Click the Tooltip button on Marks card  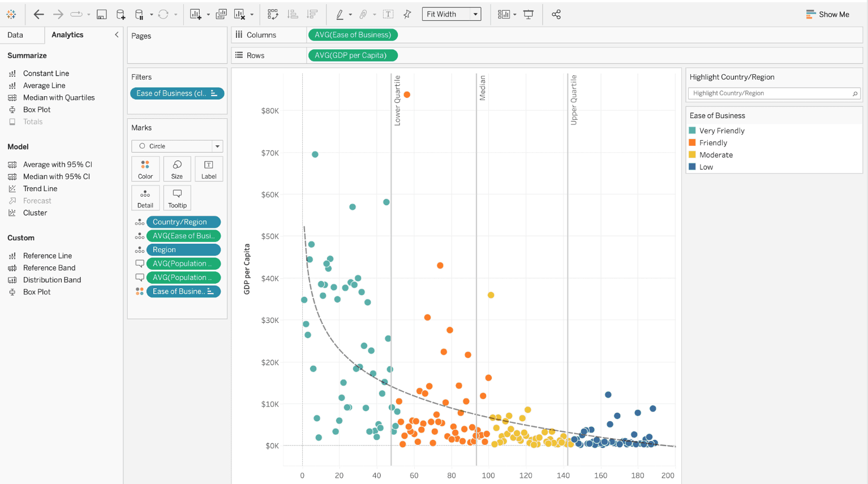tap(177, 198)
